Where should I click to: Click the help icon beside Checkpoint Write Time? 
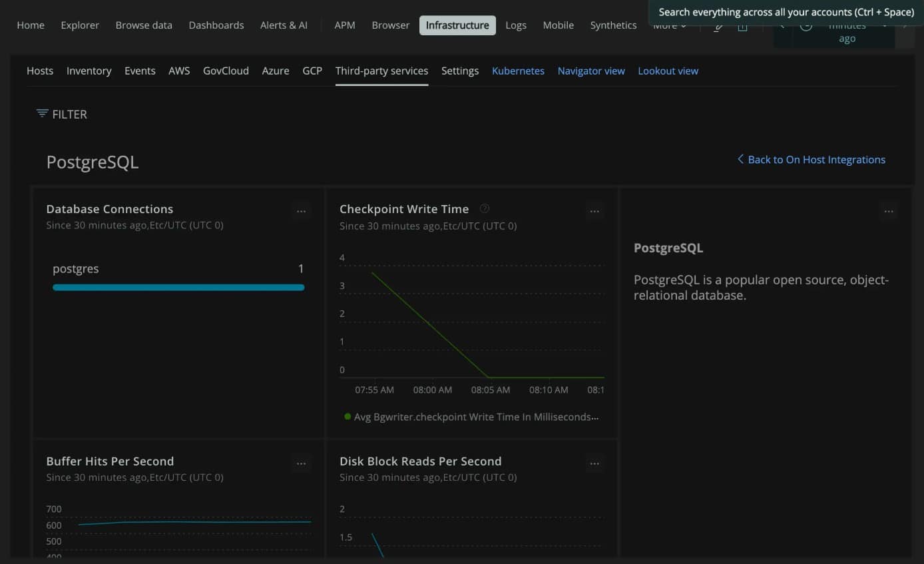484,208
